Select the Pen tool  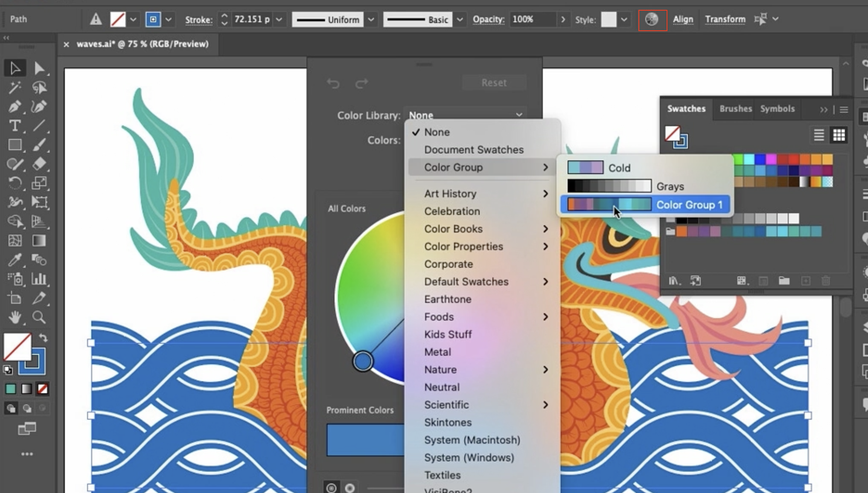(x=15, y=107)
